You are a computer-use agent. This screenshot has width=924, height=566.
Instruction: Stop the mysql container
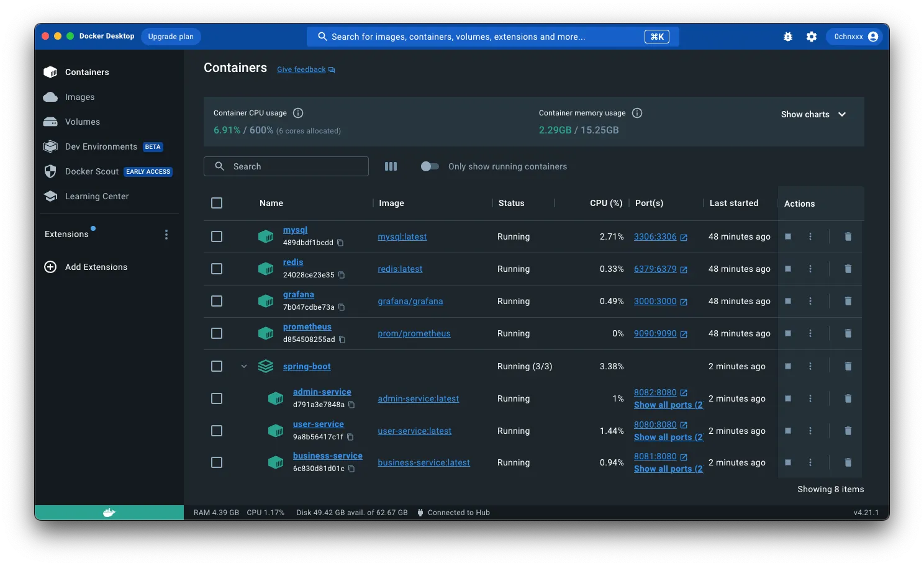(788, 236)
